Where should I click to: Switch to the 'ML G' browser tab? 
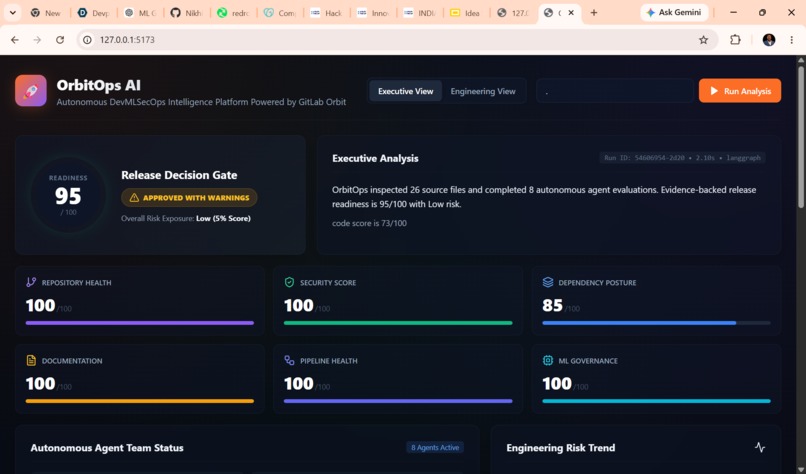pyautogui.click(x=140, y=13)
